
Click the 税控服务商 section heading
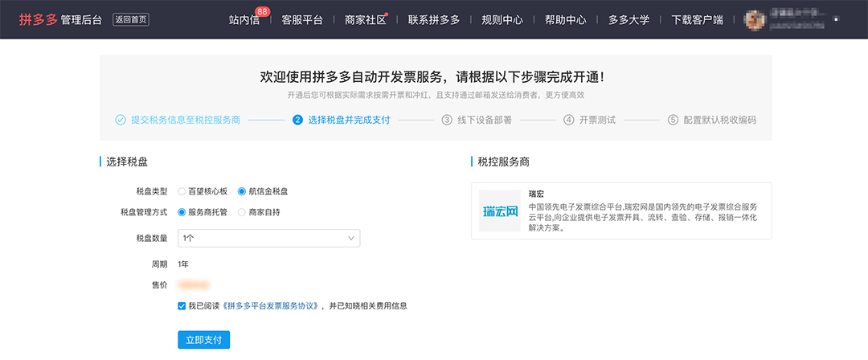click(x=504, y=162)
